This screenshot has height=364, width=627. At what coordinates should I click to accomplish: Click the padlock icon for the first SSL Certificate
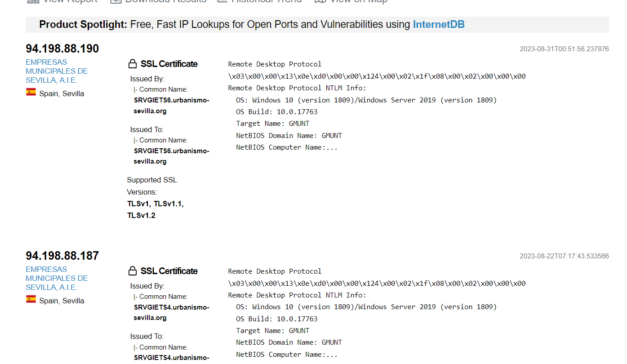(x=132, y=64)
